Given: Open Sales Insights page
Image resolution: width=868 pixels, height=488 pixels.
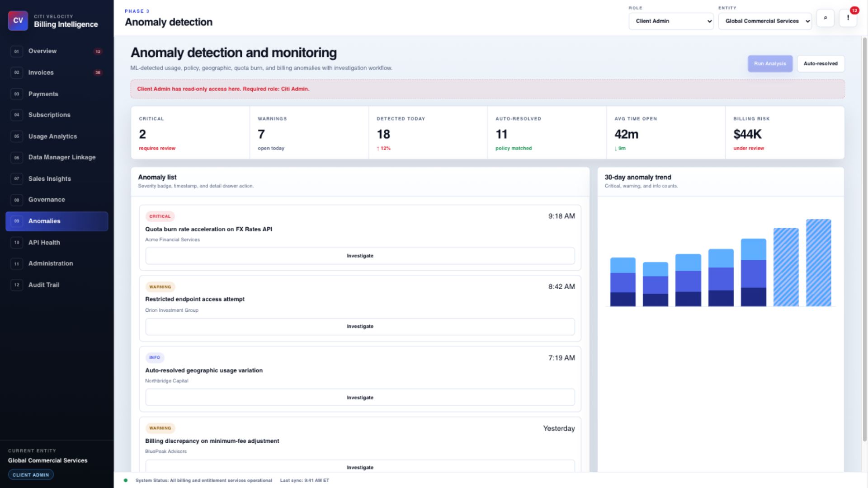Looking at the screenshot, I should click(x=57, y=179).
